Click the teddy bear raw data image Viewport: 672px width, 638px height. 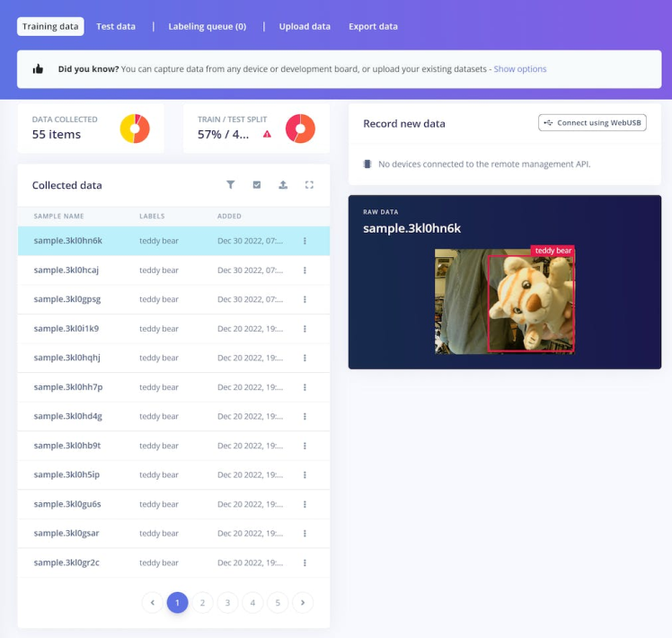[x=504, y=301]
